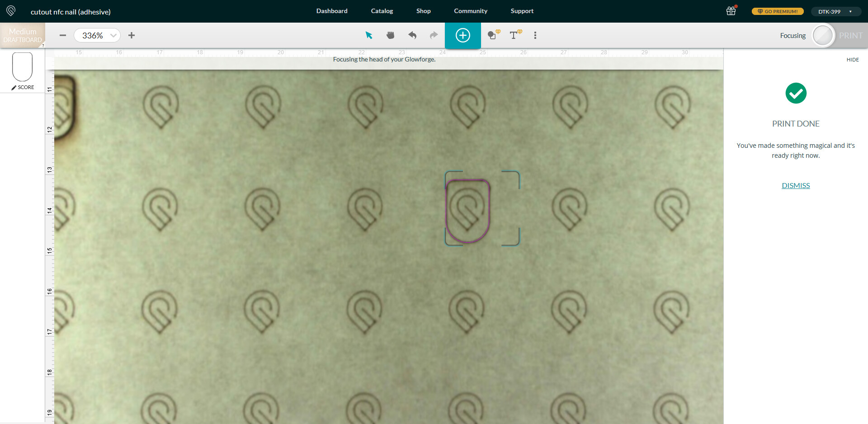The height and width of the screenshot is (424, 868).
Task: Open the Add artwork plus button
Action: [x=463, y=35]
